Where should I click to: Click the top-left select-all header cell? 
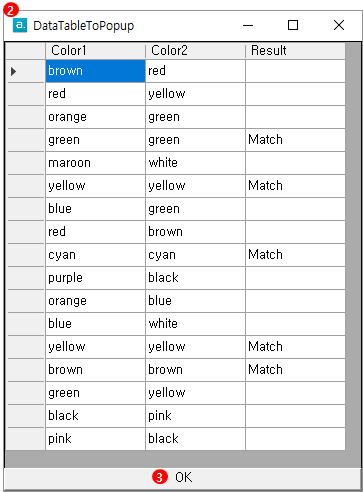[26, 51]
